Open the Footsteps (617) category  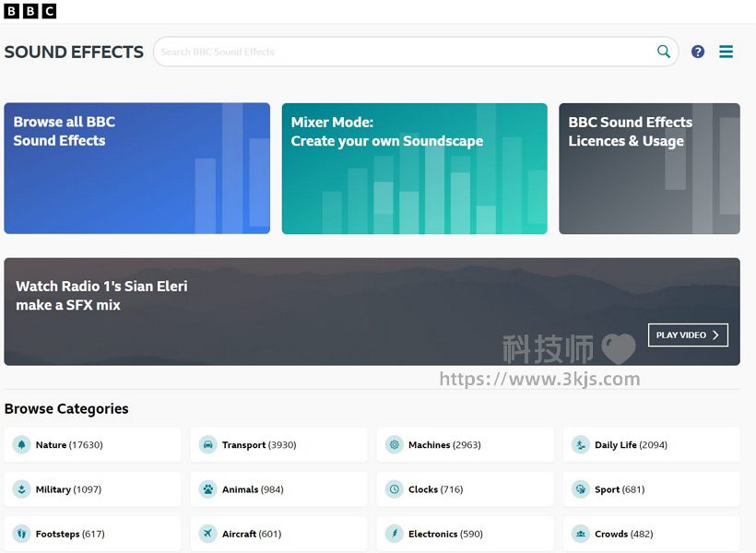point(92,534)
